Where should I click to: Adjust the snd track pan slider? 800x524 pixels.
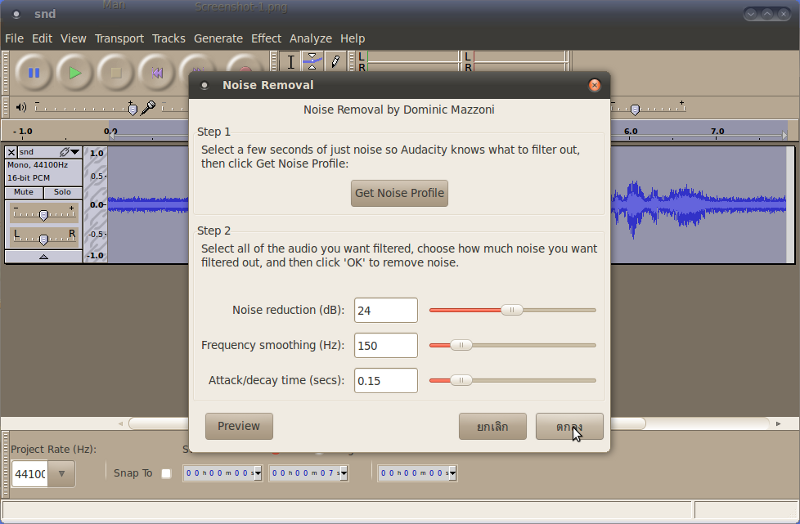(43, 238)
